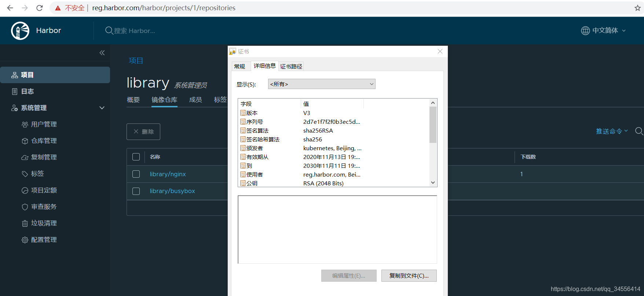Viewport: 644px width, 296px height.
Task: Click the 用户管理 users icon
Action: click(x=25, y=125)
